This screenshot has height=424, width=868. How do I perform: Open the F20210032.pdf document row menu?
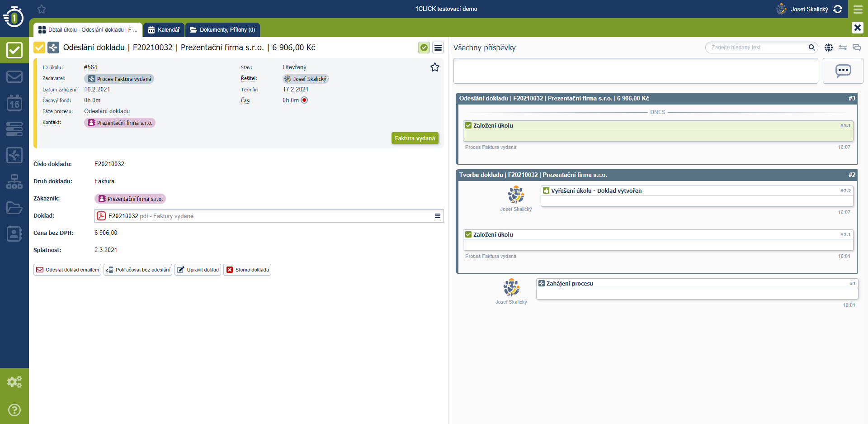(x=437, y=216)
